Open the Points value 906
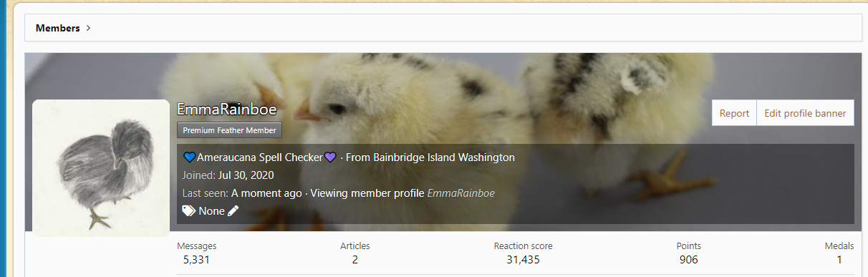This screenshot has height=277, width=868. pos(689,260)
